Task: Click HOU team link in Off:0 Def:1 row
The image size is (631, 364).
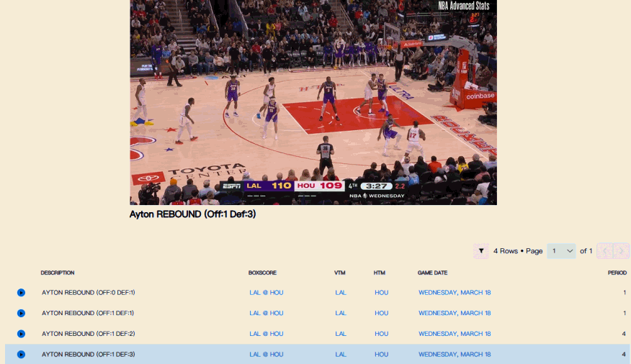Action: coord(382,293)
